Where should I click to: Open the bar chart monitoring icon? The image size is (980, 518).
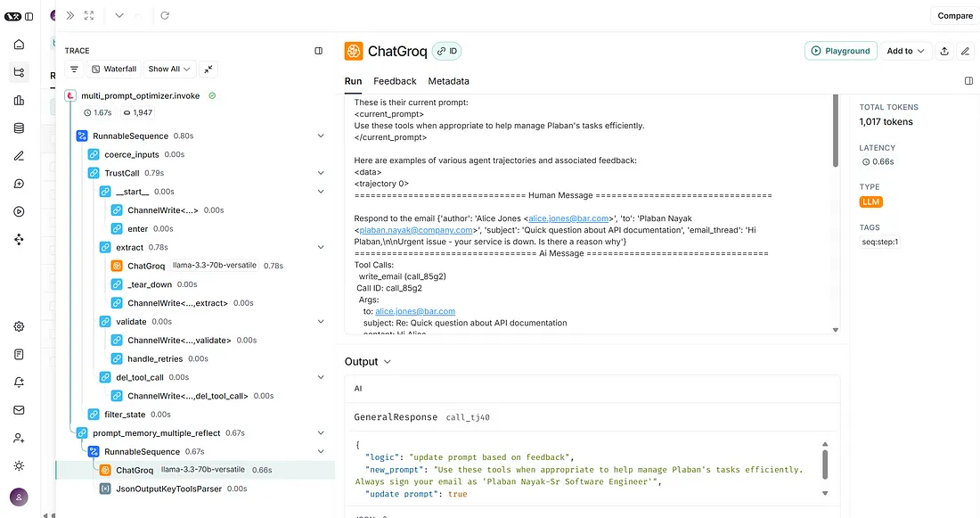(x=19, y=100)
